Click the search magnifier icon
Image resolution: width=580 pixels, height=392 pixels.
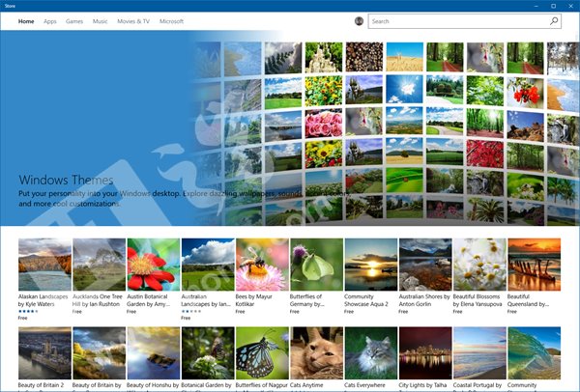pos(554,20)
